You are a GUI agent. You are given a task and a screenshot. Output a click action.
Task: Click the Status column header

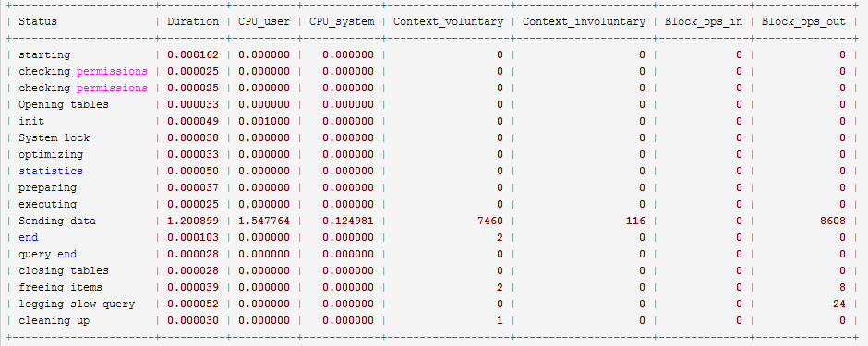tap(38, 22)
